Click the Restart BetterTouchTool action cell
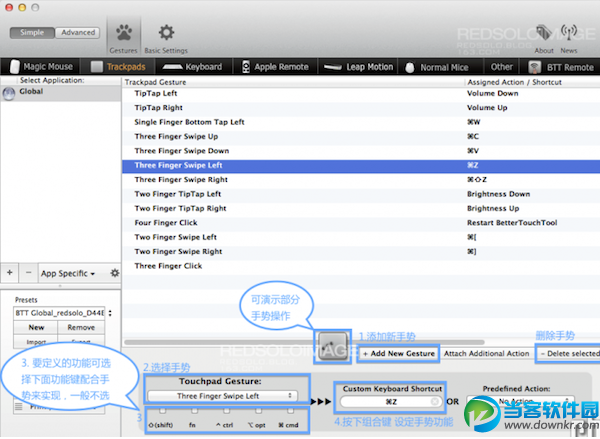This screenshot has height=439, width=600. (512, 223)
